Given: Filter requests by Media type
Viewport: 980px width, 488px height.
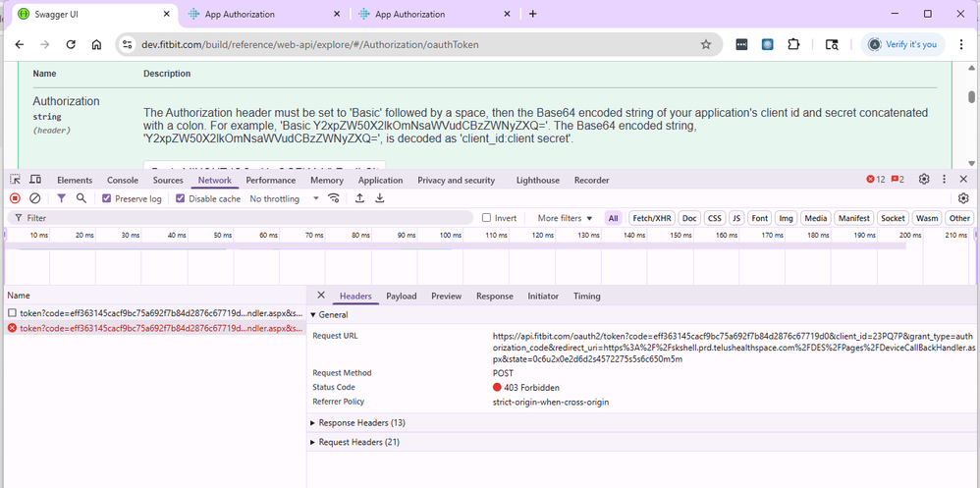Looking at the screenshot, I should point(816,218).
